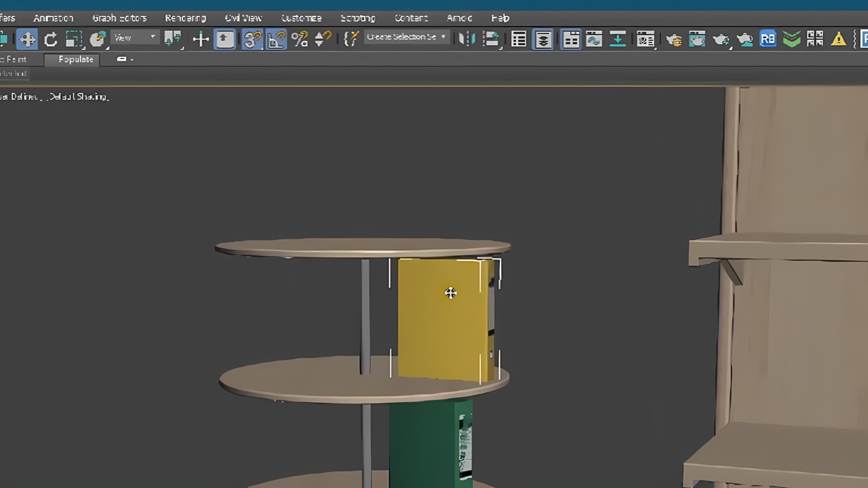Open the Arnold menu
This screenshot has width=868, height=488.
[x=459, y=17]
